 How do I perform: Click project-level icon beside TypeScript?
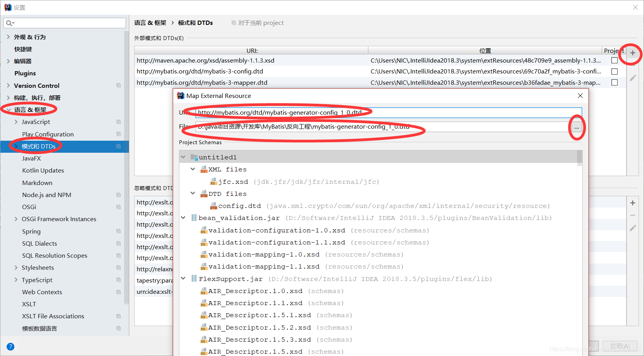tap(118, 280)
